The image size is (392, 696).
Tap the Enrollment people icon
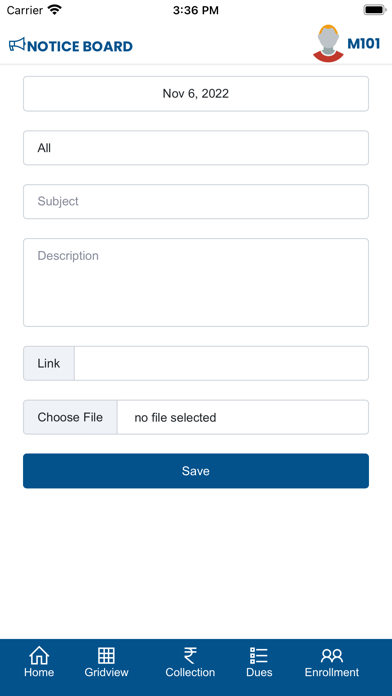[332, 656]
